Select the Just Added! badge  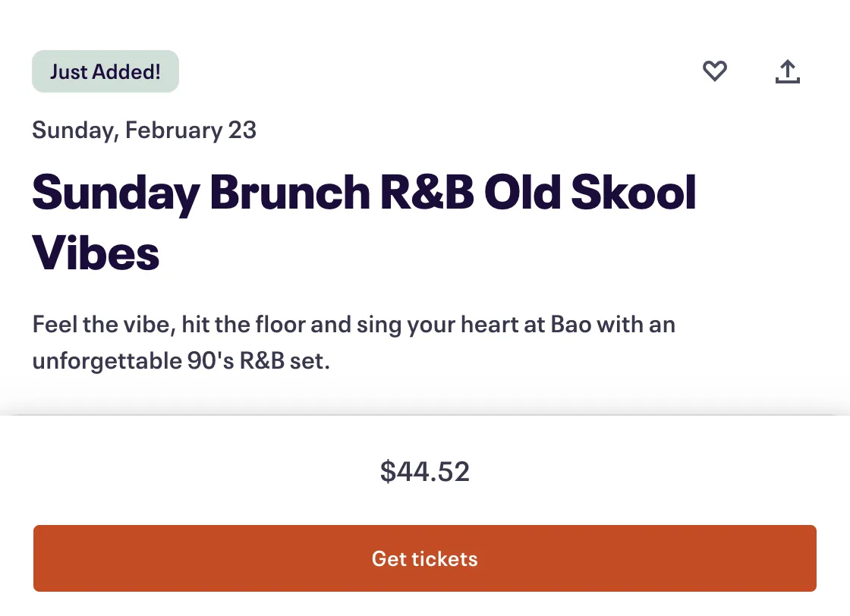[x=105, y=71]
